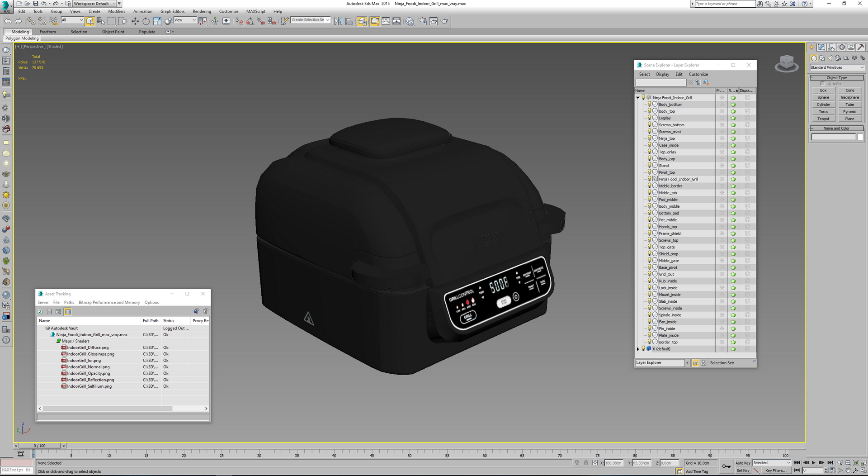Open the Modifiers menu

[117, 11]
